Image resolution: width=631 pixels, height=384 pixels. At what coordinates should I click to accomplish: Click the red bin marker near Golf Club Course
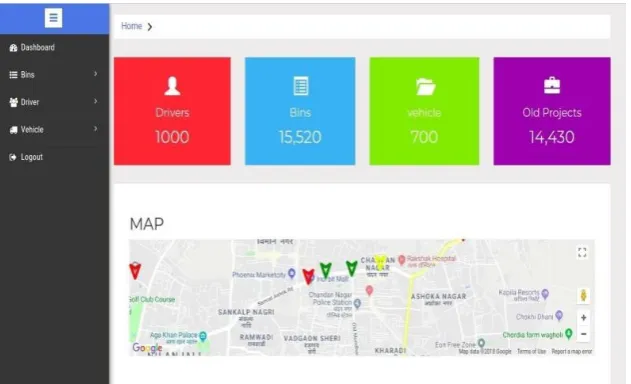(135, 270)
